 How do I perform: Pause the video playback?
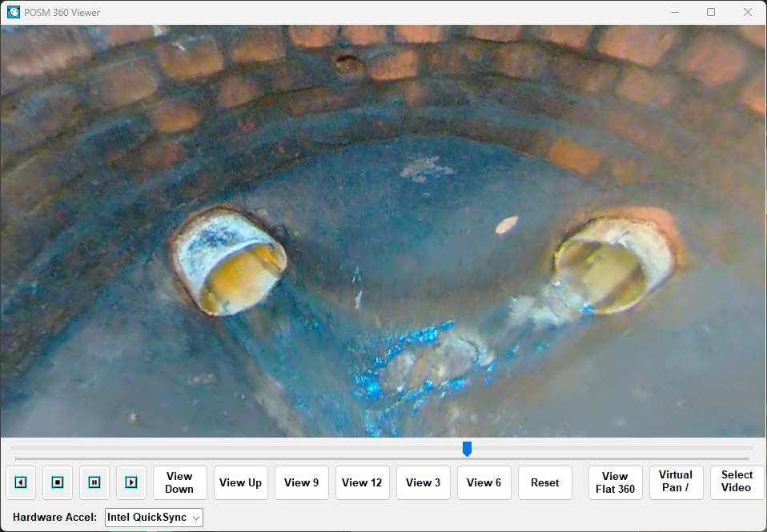click(x=94, y=482)
